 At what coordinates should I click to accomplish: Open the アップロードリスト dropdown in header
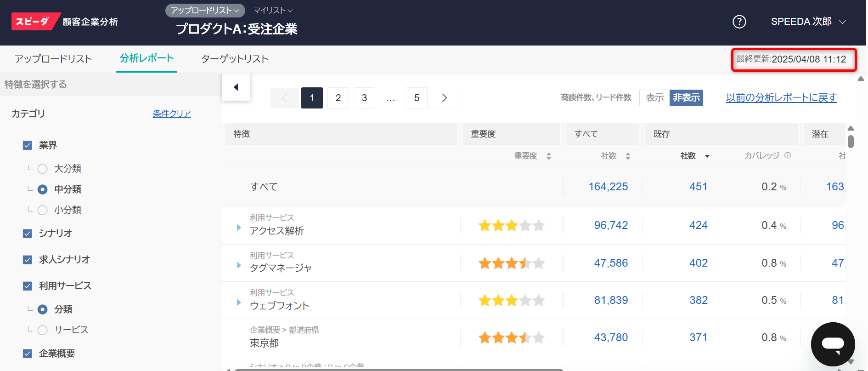click(205, 10)
